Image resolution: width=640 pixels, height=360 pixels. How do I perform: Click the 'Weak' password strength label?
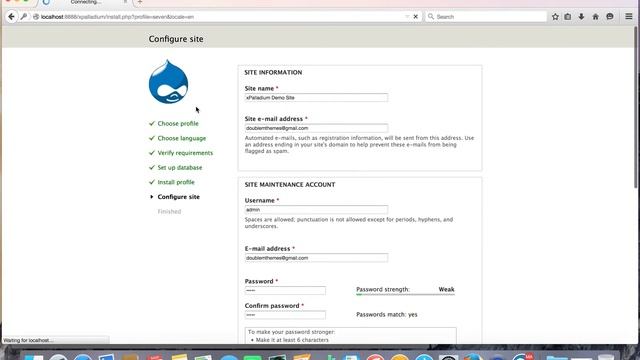tap(446, 289)
